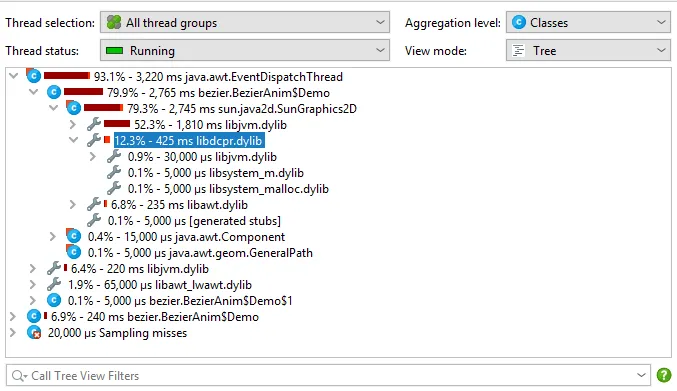
Task: Click the wrench icon of 0.9% libjvm.dylib
Action: tap(114, 156)
